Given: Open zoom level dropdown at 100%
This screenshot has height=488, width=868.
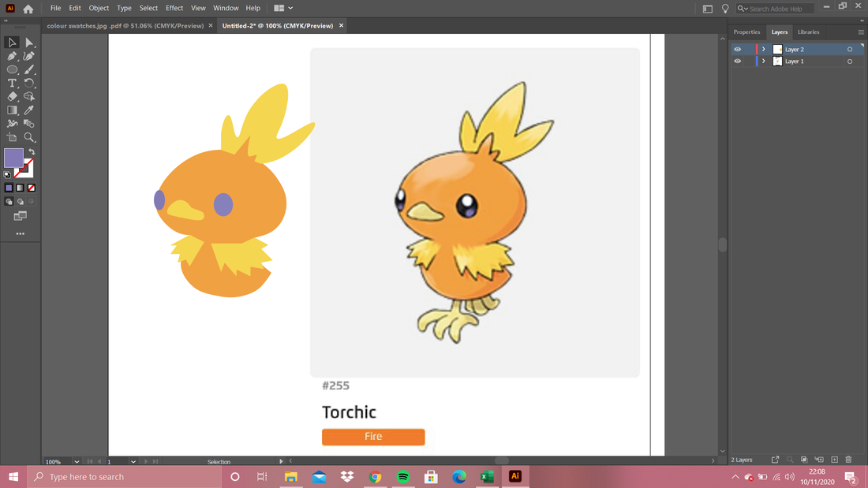Looking at the screenshot, I should [x=77, y=461].
